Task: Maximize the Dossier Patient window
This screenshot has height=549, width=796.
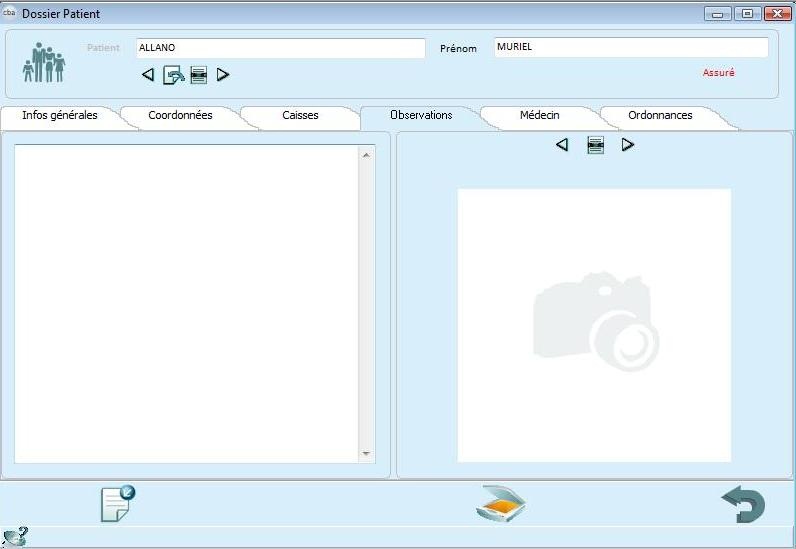Action: 747,14
